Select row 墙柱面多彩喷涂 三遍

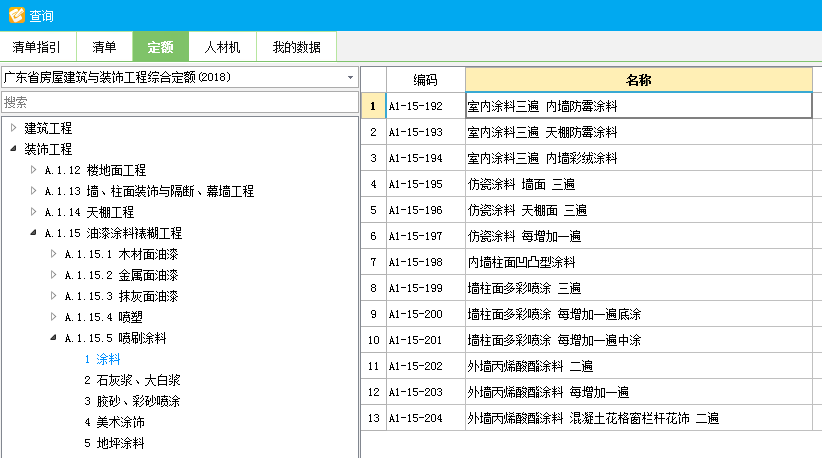coord(639,288)
